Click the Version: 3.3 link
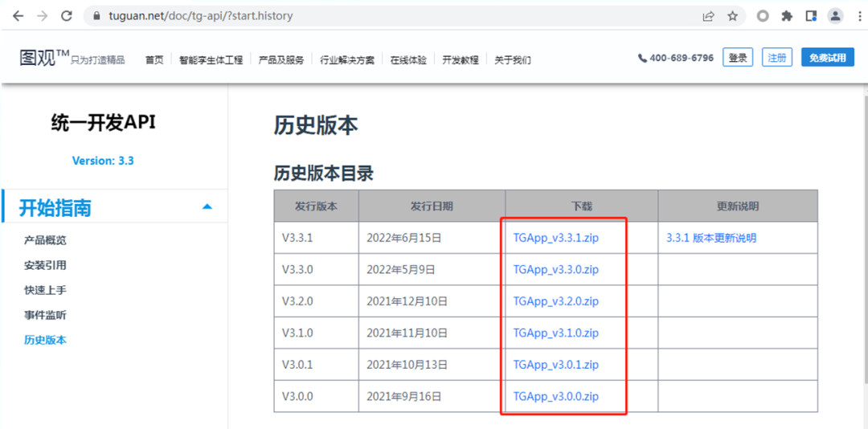The image size is (868, 429). click(103, 161)
